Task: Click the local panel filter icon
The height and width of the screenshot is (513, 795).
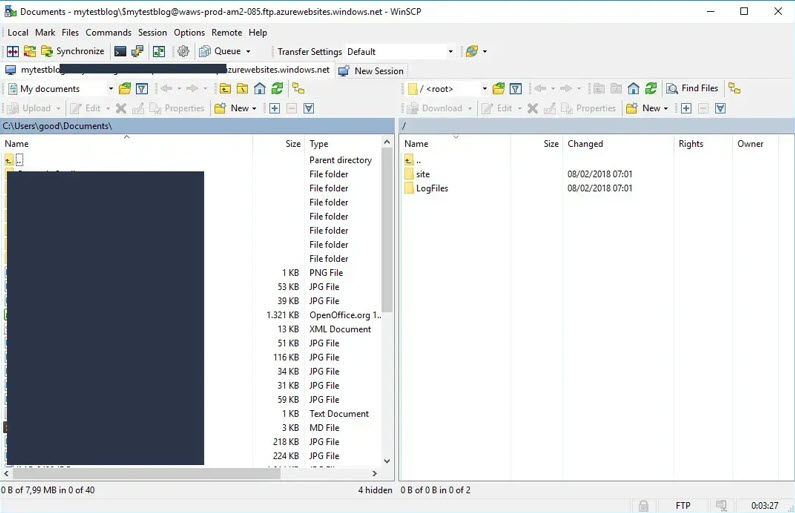Action: 142,89
